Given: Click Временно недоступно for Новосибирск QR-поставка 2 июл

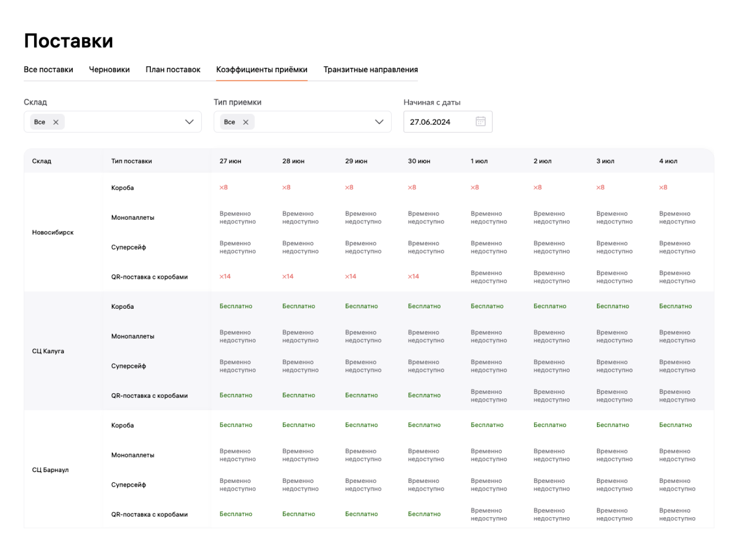Looking at the screenshot, I should (551, 277).
